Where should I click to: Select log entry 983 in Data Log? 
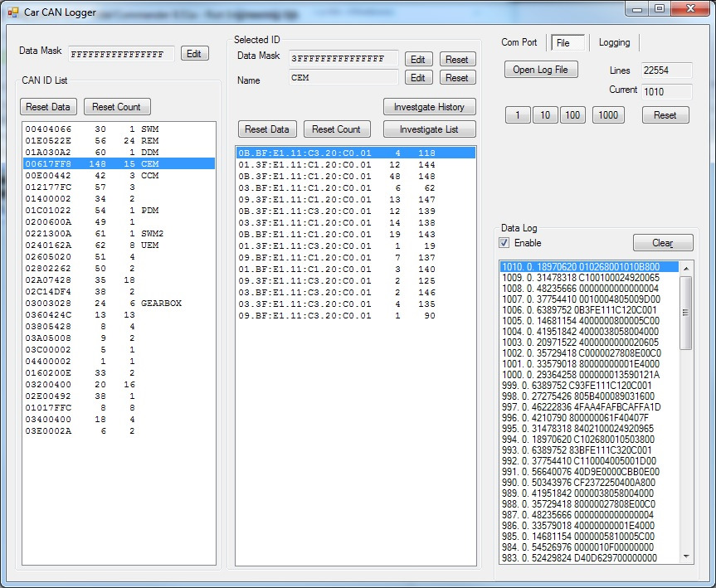coord(590,558)
